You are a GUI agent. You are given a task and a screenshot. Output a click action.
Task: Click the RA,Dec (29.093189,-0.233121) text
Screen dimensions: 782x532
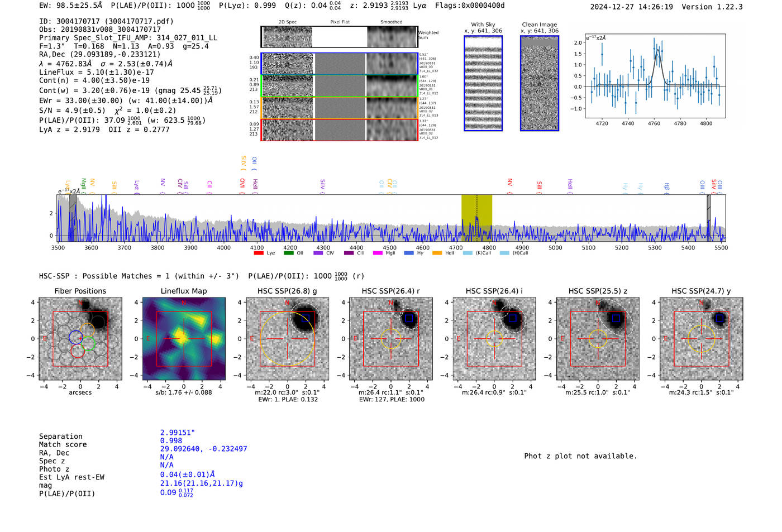tap(99, 54)
